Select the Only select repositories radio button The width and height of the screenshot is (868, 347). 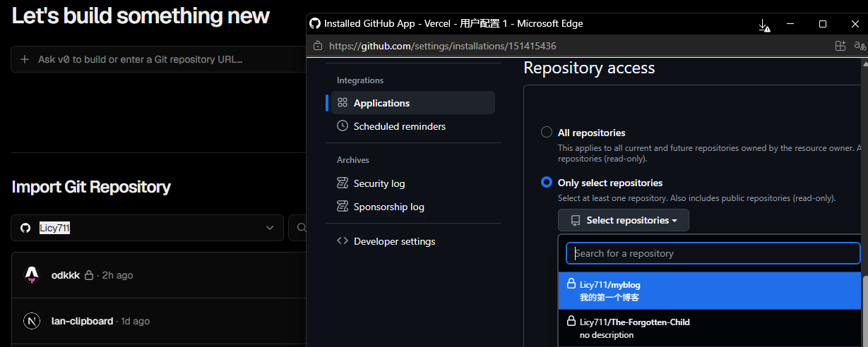click(547, 183)
